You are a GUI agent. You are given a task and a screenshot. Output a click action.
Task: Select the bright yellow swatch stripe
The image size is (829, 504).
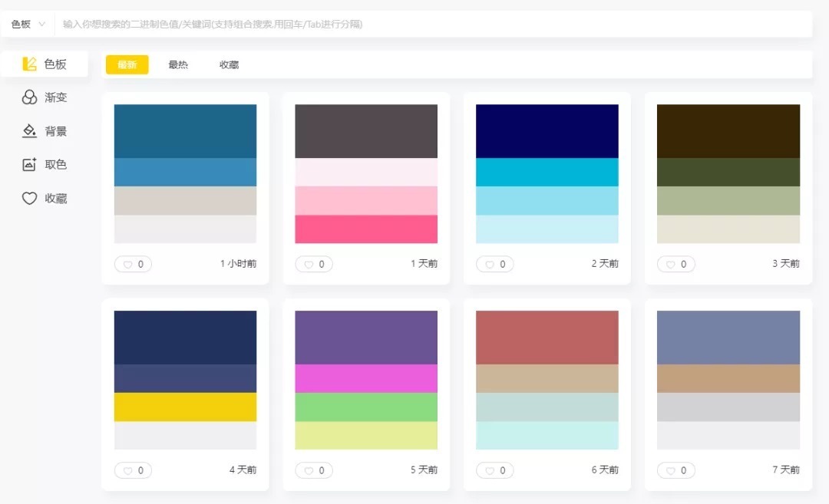185,407
